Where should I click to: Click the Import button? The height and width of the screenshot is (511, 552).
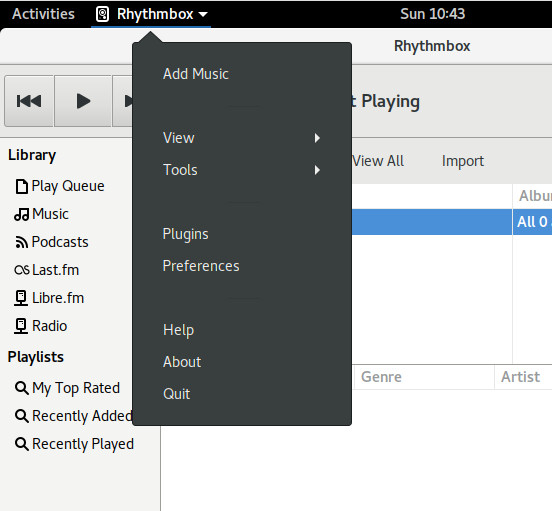coord(463,161)
